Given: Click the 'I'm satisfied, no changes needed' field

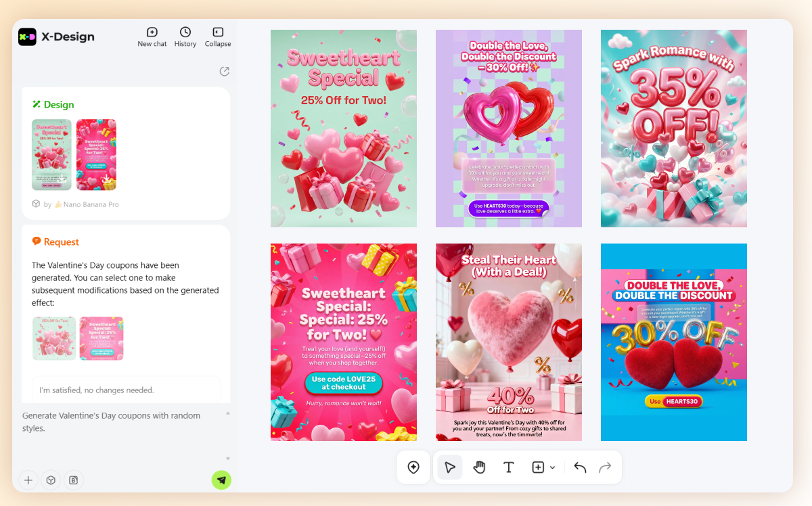Looking at the screenshot, I should [126, 389].
